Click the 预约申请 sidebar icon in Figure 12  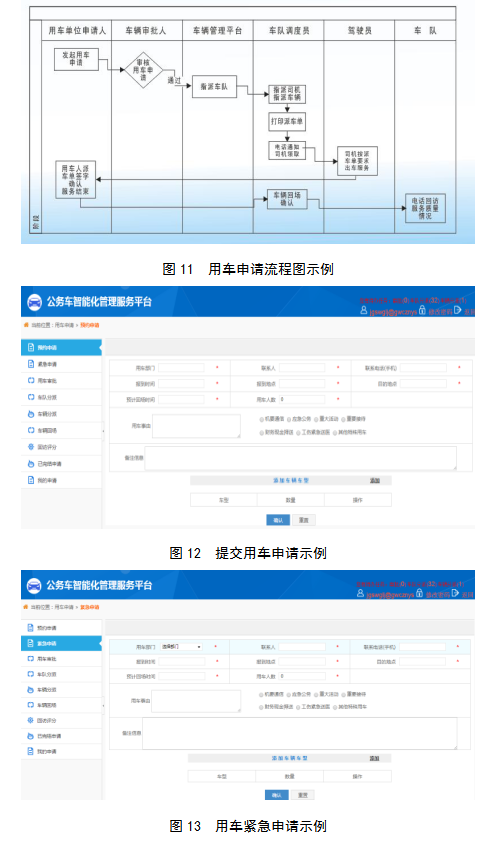31,348
